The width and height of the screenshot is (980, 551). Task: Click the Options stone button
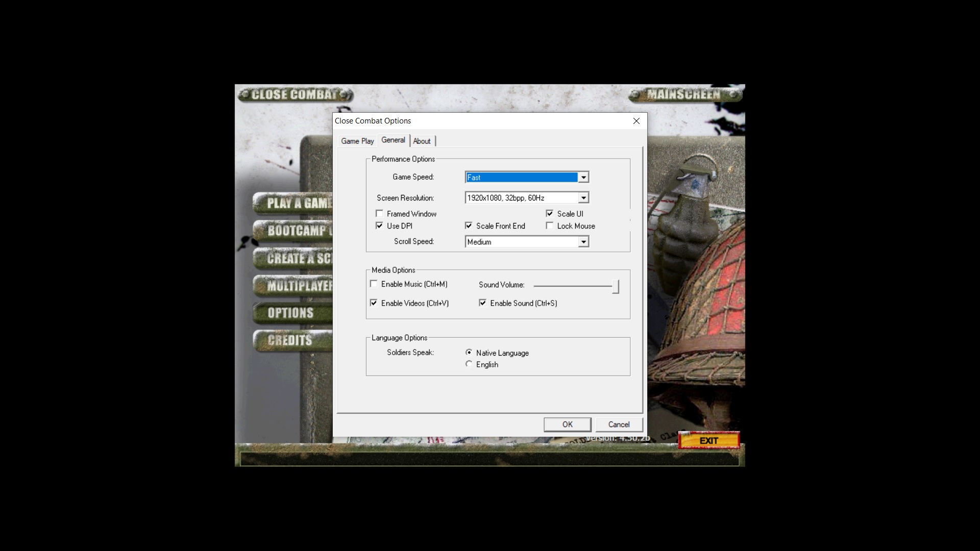291,313
